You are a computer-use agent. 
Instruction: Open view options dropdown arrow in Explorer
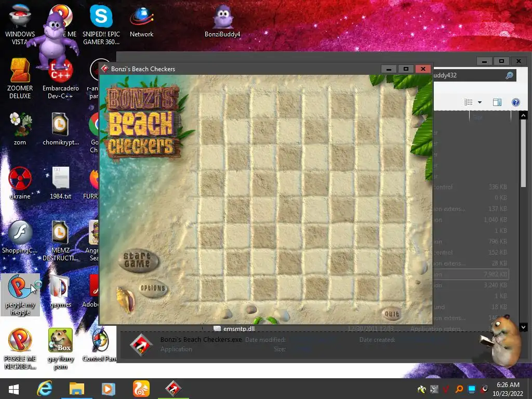(480, 102)
